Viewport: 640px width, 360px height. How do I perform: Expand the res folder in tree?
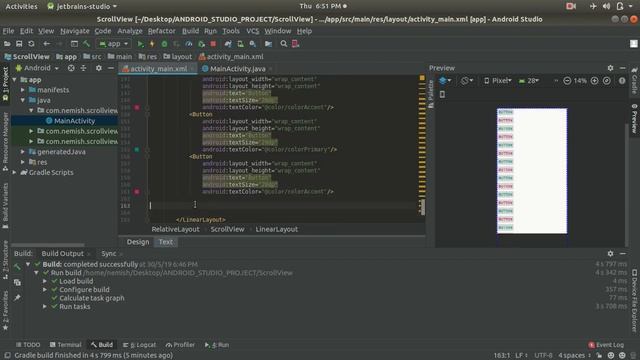click(23, 162)
